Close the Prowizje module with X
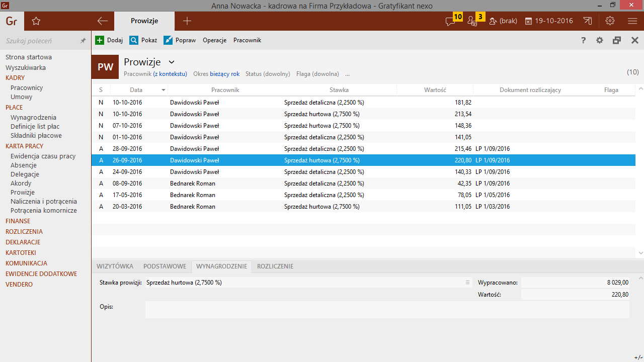 point(635,40)
